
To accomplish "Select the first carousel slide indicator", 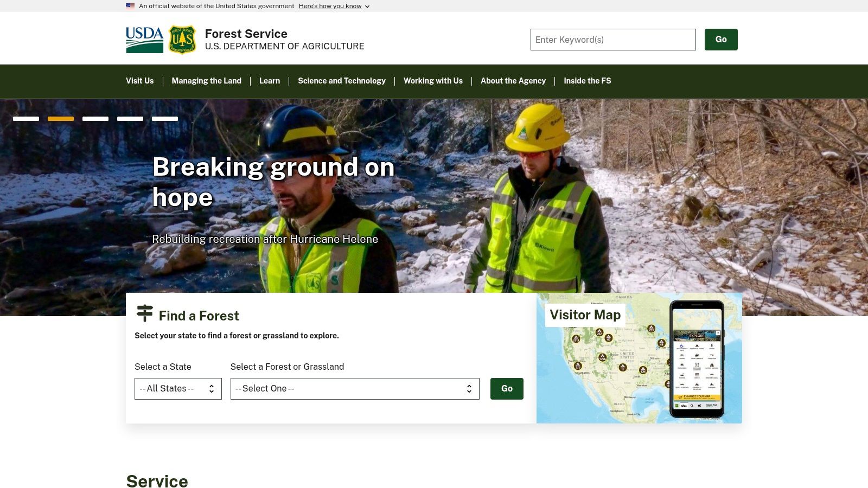I will (26, 119).
